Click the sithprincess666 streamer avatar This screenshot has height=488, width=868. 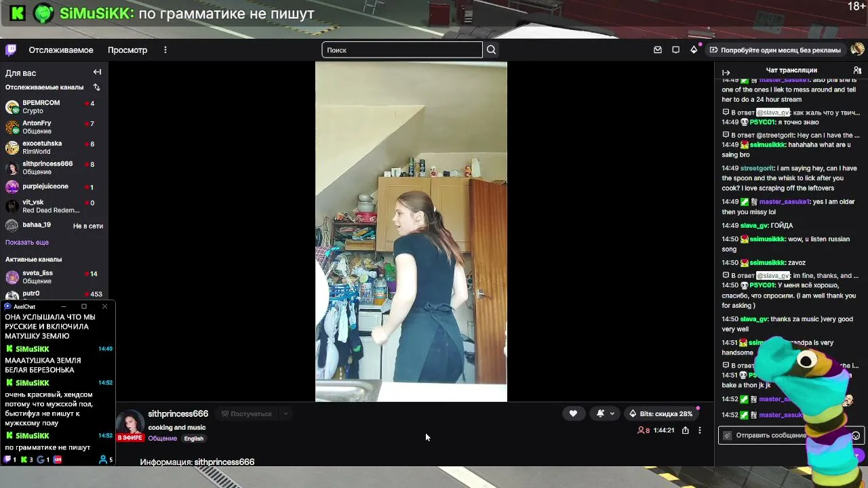pyautogui.click(x=130, y=425)
